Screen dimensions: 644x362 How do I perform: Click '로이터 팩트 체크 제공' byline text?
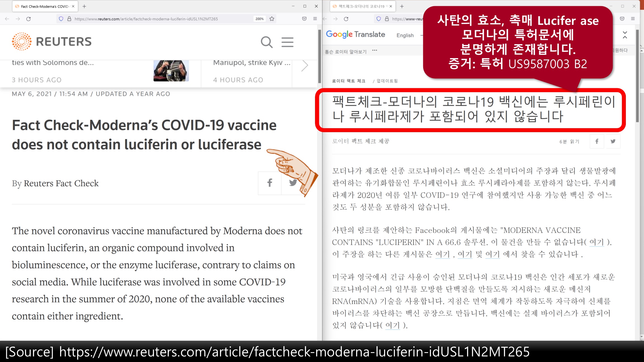pos(361,141)
